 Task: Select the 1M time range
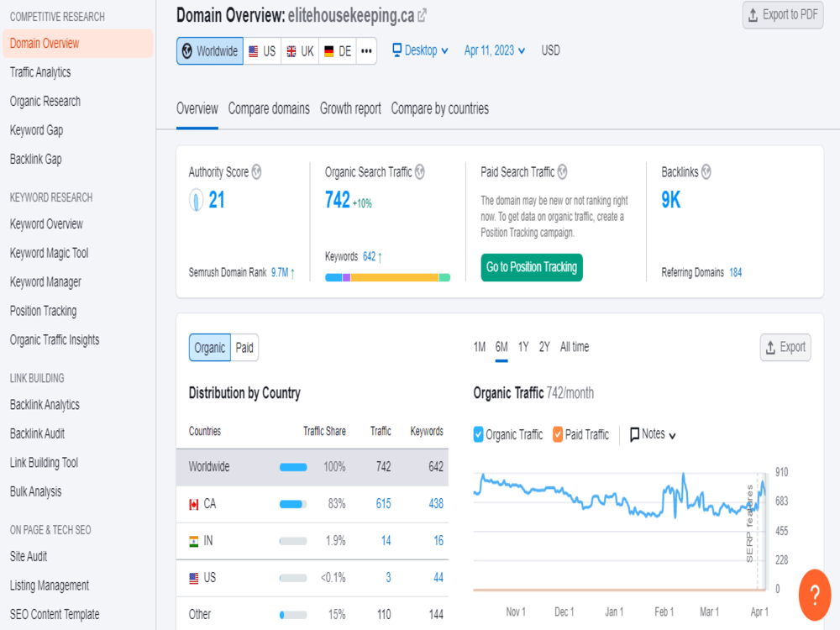click(x=480, y=347)
